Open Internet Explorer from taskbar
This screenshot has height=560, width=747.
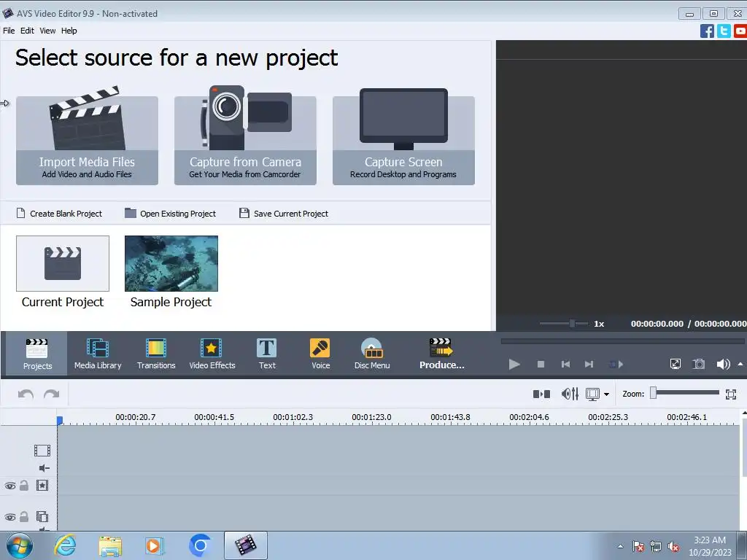(x=65, y=545)
